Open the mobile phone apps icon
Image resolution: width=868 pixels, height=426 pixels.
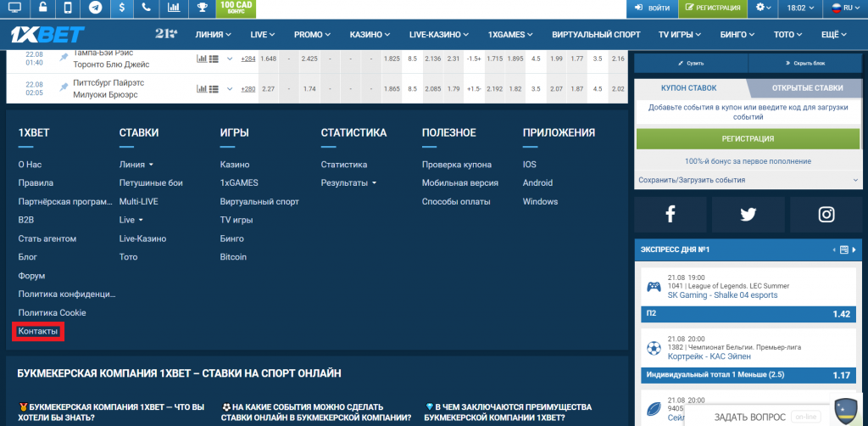tap(69, 8)
